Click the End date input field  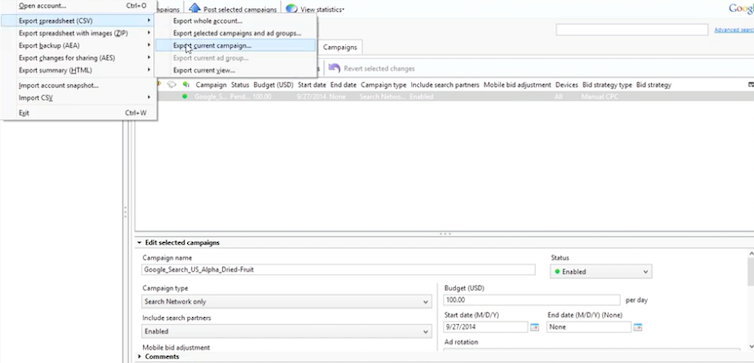tap(589, 327)
